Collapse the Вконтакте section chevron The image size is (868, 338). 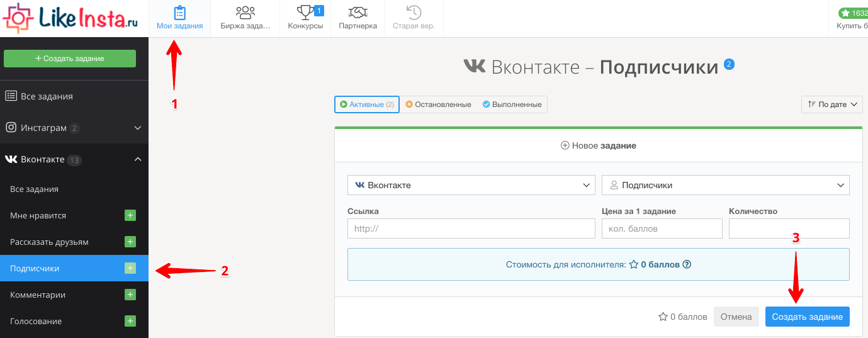click(x=138, y=159)
